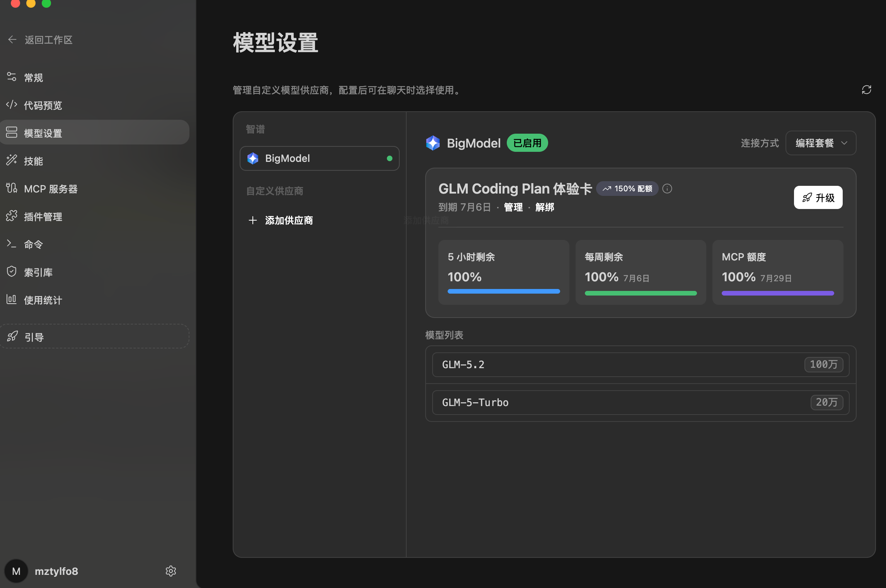Screen dimensions: 886x588
Task: Click 添加供应商 to add a provider
Action: (x=289, y=220)
